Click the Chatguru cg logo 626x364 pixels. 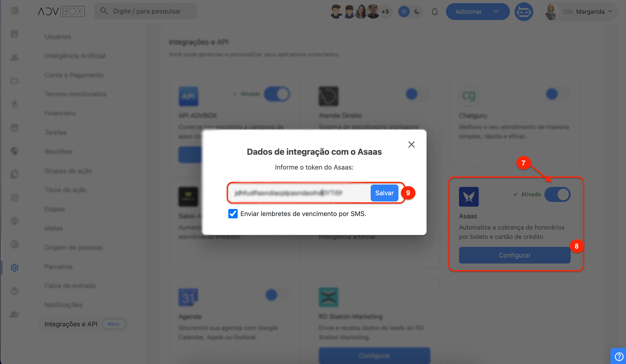(469, 96)
